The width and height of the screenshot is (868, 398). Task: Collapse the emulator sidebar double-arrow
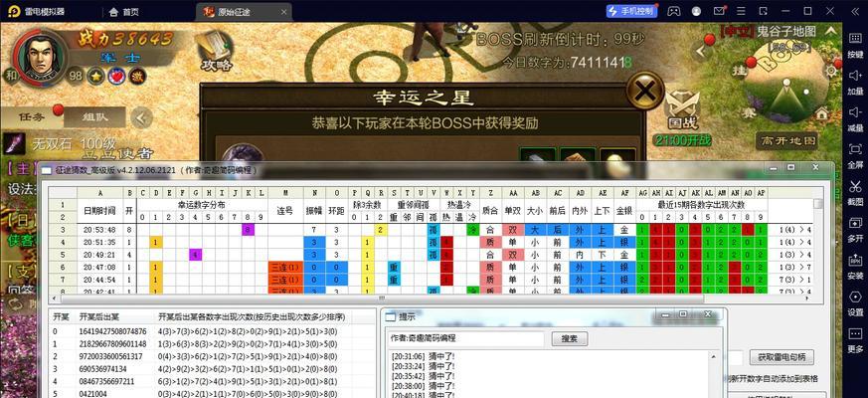853,11
